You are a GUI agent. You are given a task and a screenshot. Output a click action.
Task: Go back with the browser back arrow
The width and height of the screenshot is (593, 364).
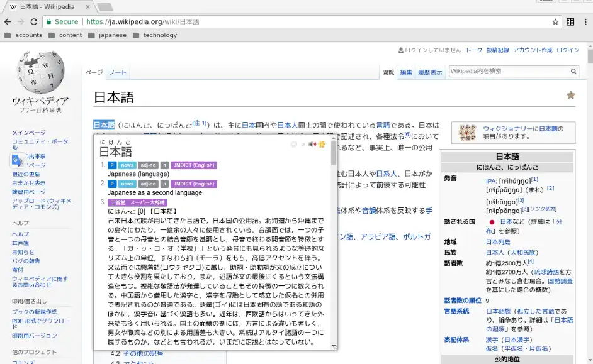(8, 22)
